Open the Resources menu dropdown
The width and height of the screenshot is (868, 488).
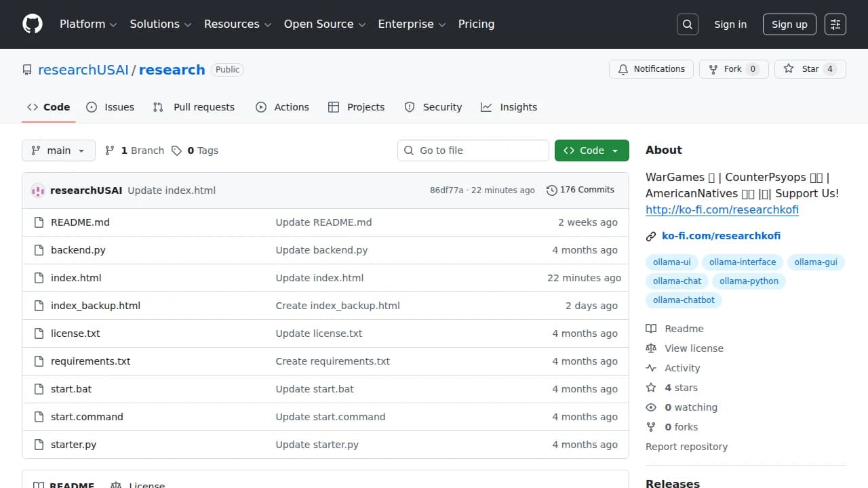[x=237, y=24]
